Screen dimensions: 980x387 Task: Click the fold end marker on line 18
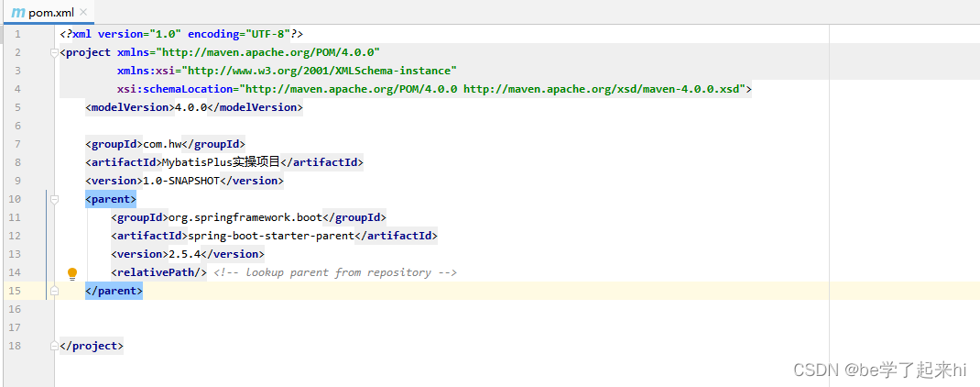(x=54, y=346)
